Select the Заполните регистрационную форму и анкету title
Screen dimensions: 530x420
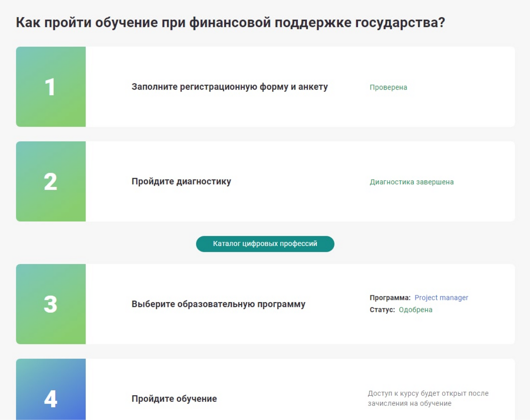(x=230, y=87)
